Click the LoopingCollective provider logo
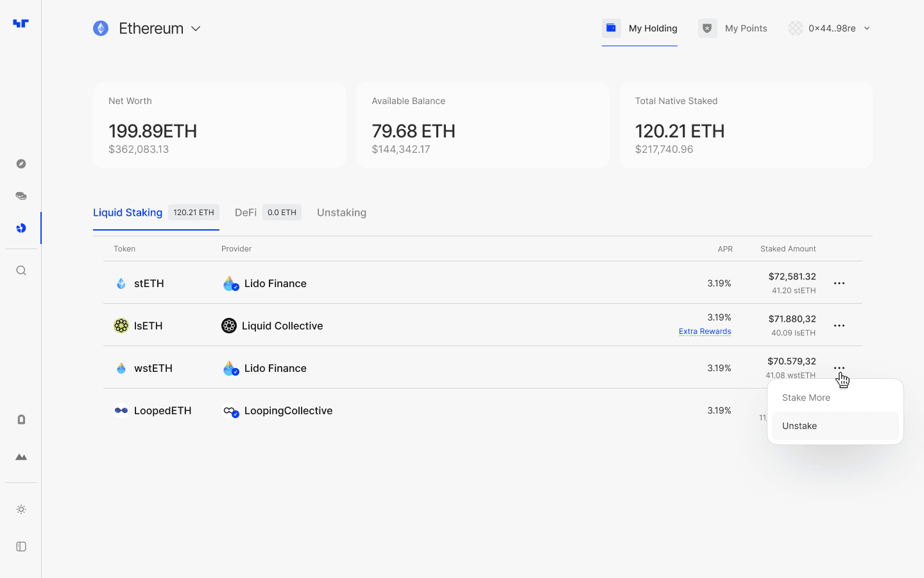 point(230,410)
